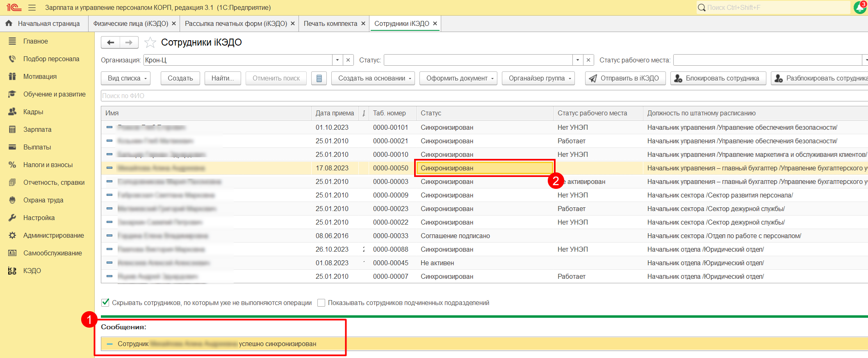Screen dimensions: 868x358
Task: Click the favorites star icon
Action: 150,42
